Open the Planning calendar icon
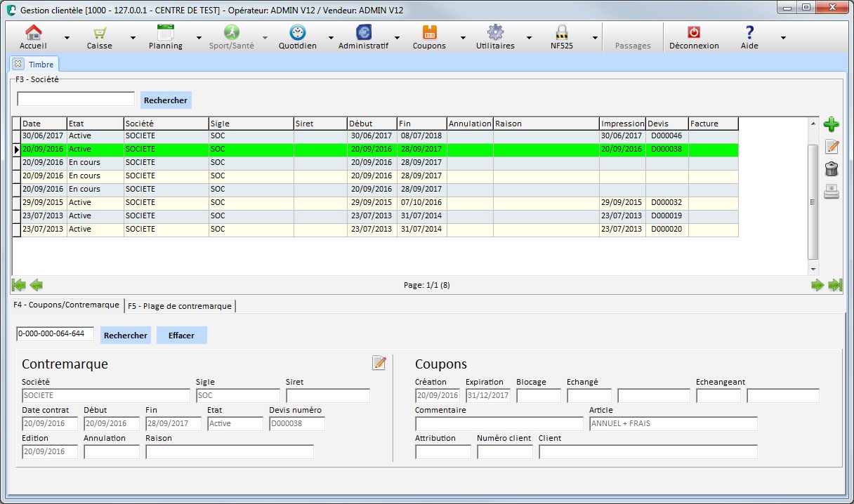This screenshot has width=854, height=504. 166,32
